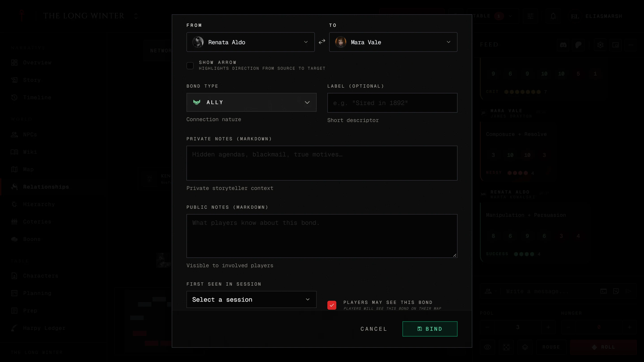Click the notifications bell icon

coord(553,16)
